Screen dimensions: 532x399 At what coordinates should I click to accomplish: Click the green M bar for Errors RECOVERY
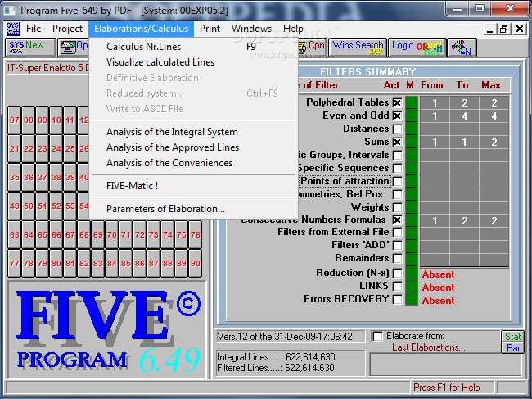tap(412, 300)
